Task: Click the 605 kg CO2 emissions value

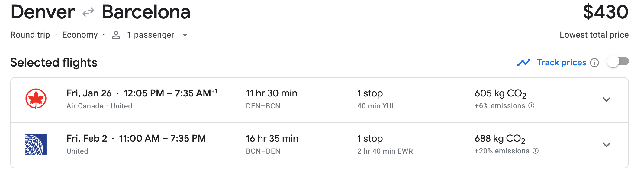Action: click(x=500, y=93)
